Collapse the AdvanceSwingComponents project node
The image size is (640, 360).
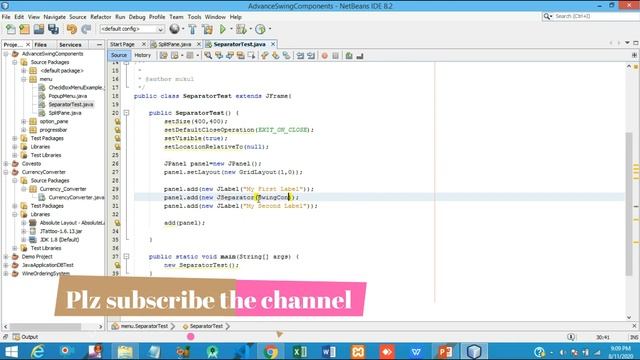pos(6,54)
